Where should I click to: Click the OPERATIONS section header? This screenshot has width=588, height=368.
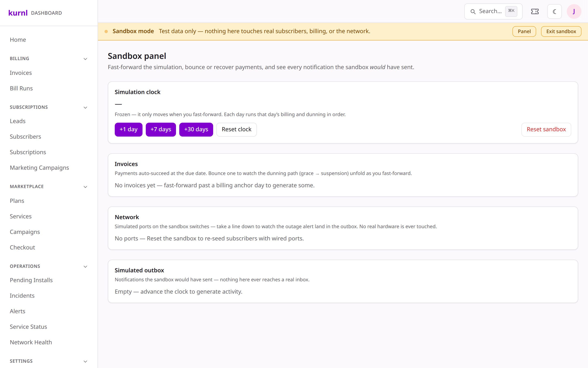(25, 267)
